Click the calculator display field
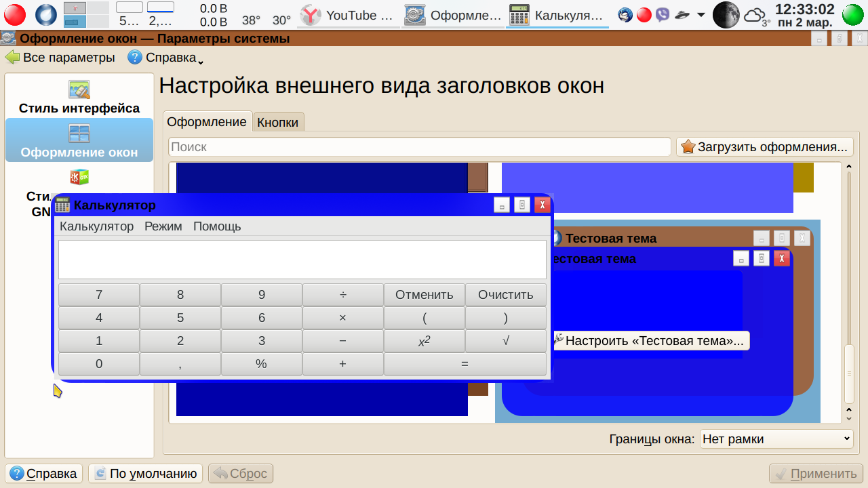Viewport: 868px width, 488px height. 302,260
